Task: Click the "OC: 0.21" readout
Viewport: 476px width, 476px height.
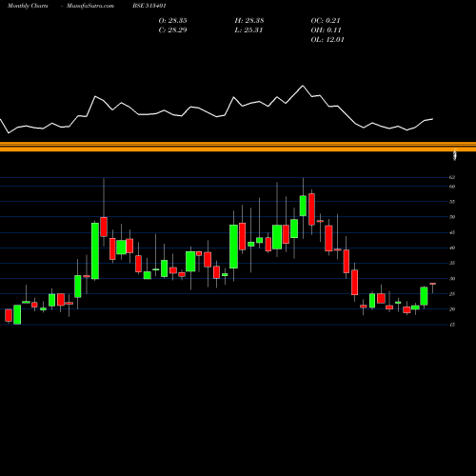Action: pyautogui.click(x=326, y=21)
